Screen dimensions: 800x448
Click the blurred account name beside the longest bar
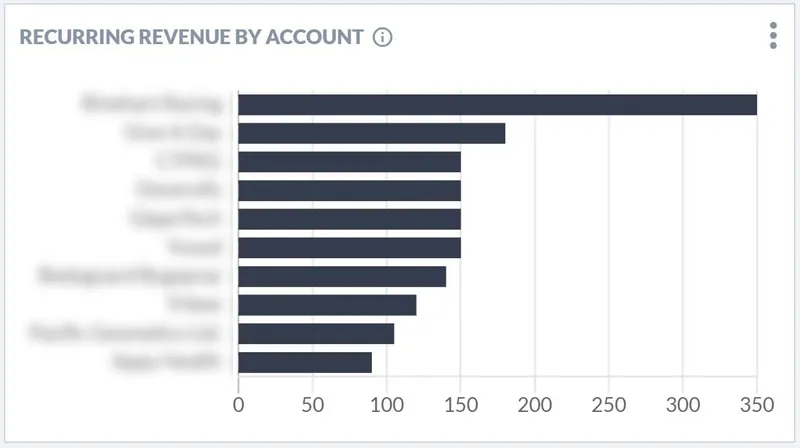pyautogui.click(x=152, y=104)
